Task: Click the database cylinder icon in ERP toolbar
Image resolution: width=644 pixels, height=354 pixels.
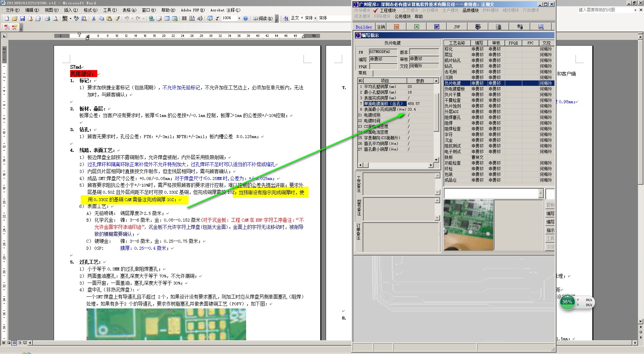Action: click(498, 27)
